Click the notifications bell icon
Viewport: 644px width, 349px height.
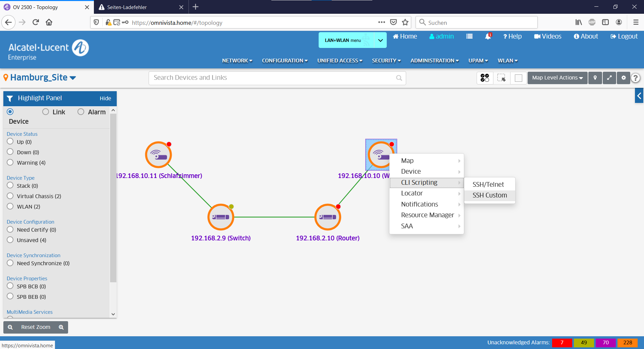488,37
